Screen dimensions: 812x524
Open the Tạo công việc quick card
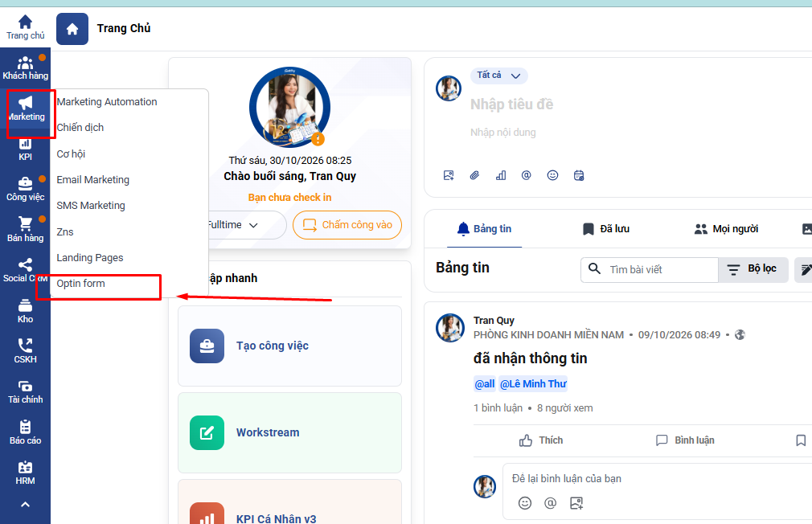coord(289,346)
